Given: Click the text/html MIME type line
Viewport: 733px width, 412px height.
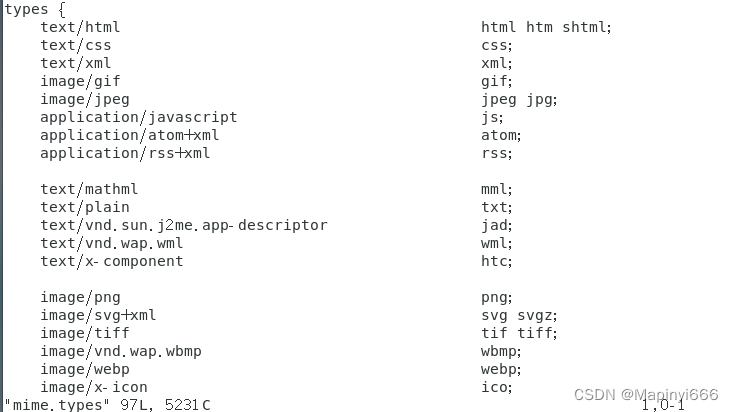Looking at the screenshot, I should 80,27.
